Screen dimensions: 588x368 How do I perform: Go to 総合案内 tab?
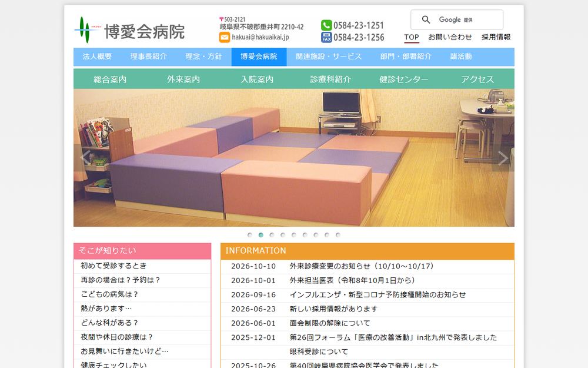[110, 79]
